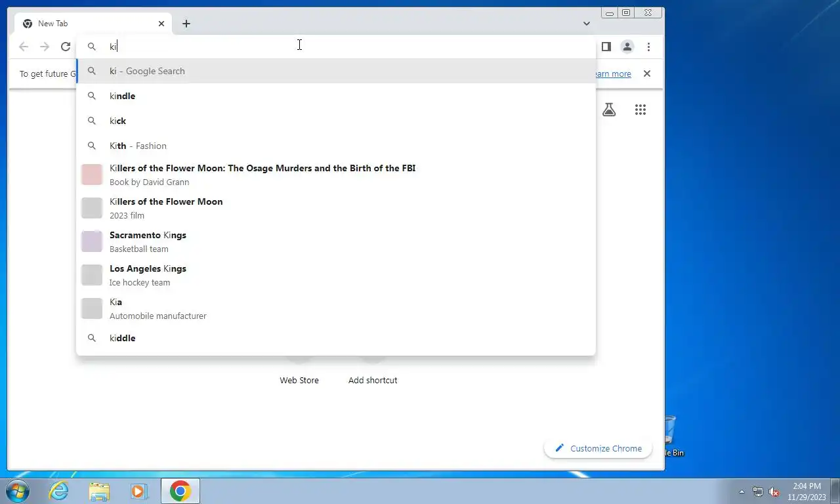This screenshot has width=840, height=504.
Task: Choose the Los Angeles Kings suggestion
Action: [x=336, y=275]
